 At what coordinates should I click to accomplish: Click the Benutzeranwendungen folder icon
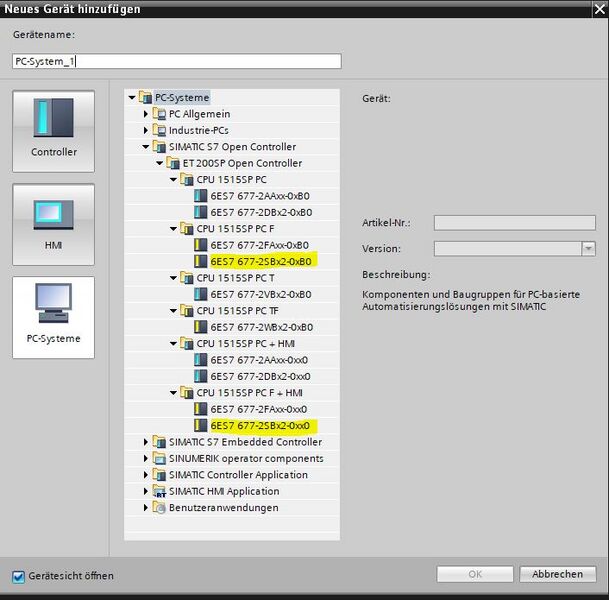click(x=159, y=508)
